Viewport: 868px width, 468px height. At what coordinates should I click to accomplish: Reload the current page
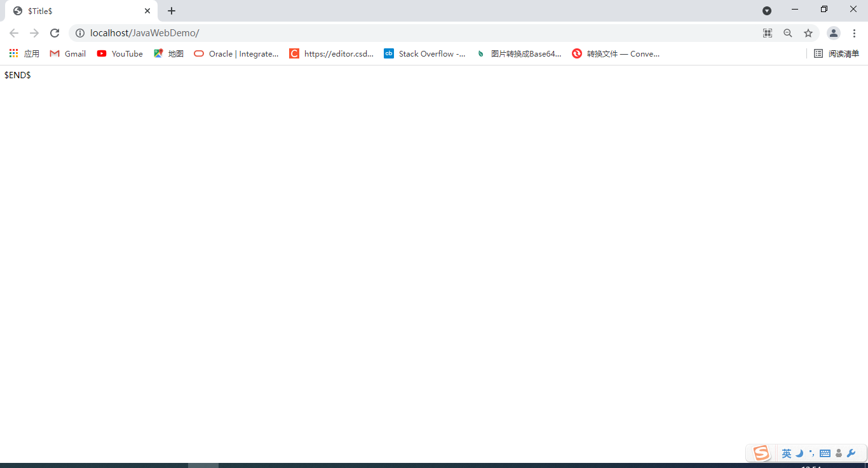pyautogui.click(x=55, y=33)
